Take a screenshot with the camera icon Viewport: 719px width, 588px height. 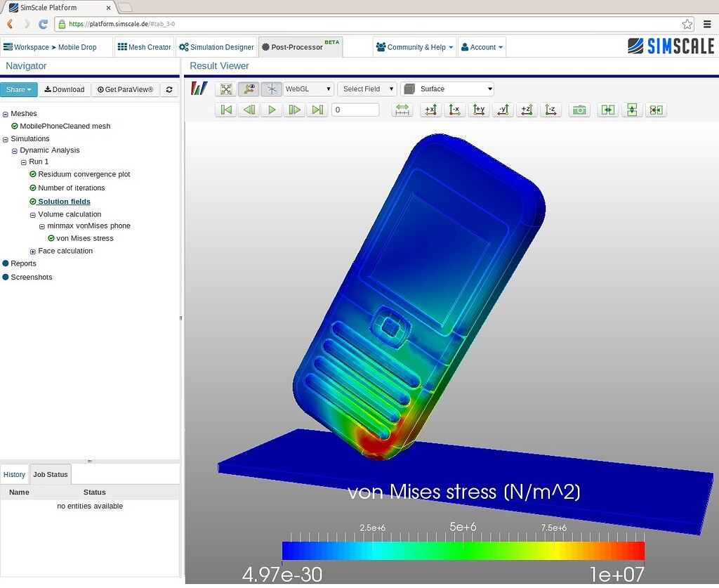coord(579,110)
